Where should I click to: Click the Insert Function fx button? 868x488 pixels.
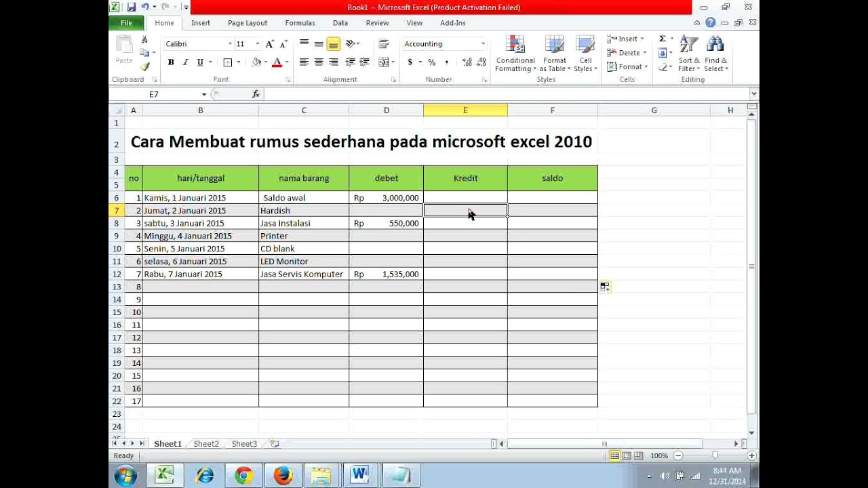pyautogui.click(x=256, y=94)
